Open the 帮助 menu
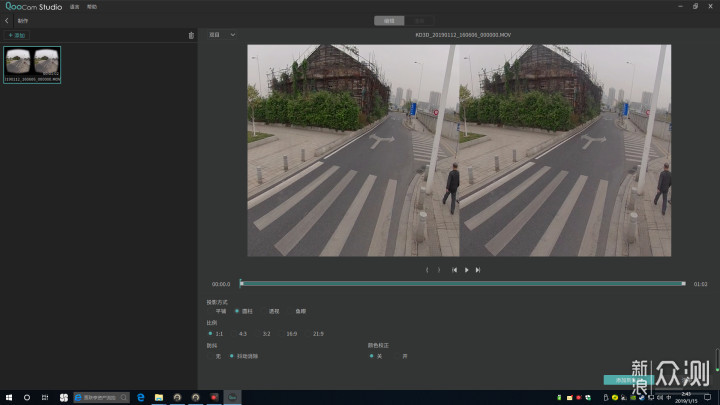The height and width of the screenshot is (405, 720). [x=92, y=7]
